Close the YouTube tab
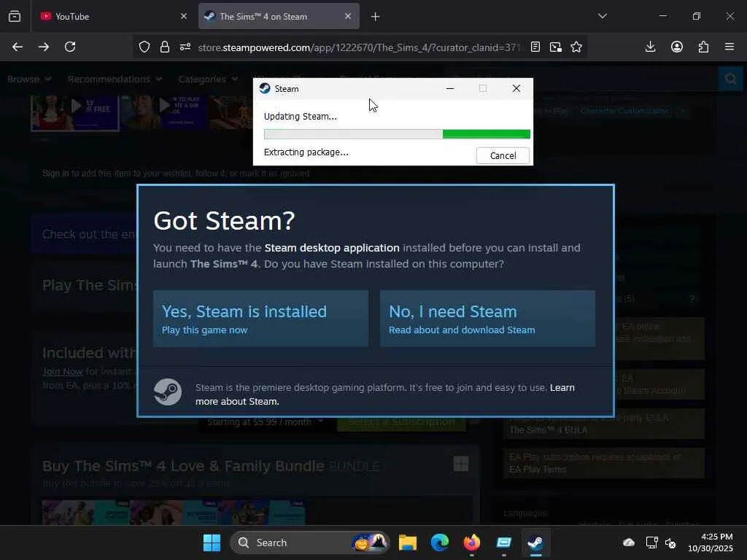Viewport: 747px width, 560px height. [x=184, y=16]
